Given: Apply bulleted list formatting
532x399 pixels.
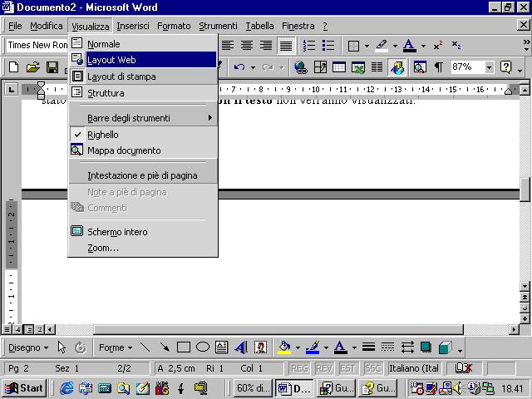Looking at the screenshot, I should (x=328, y=46).
